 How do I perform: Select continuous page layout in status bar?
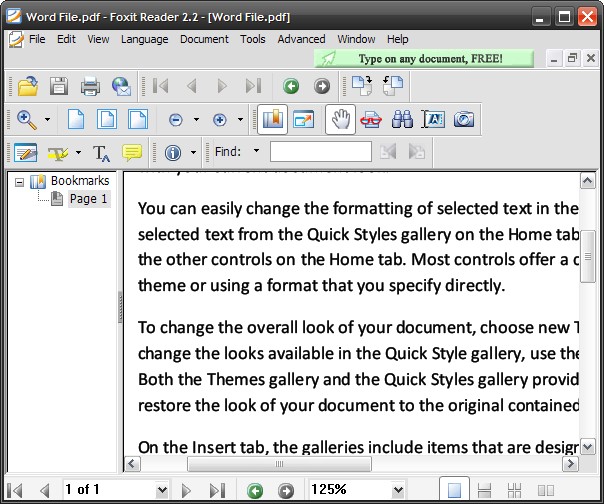484,490
